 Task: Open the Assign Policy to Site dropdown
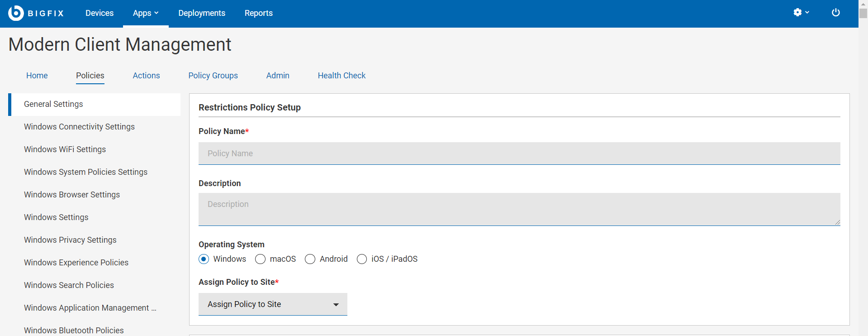pos(273,304)
